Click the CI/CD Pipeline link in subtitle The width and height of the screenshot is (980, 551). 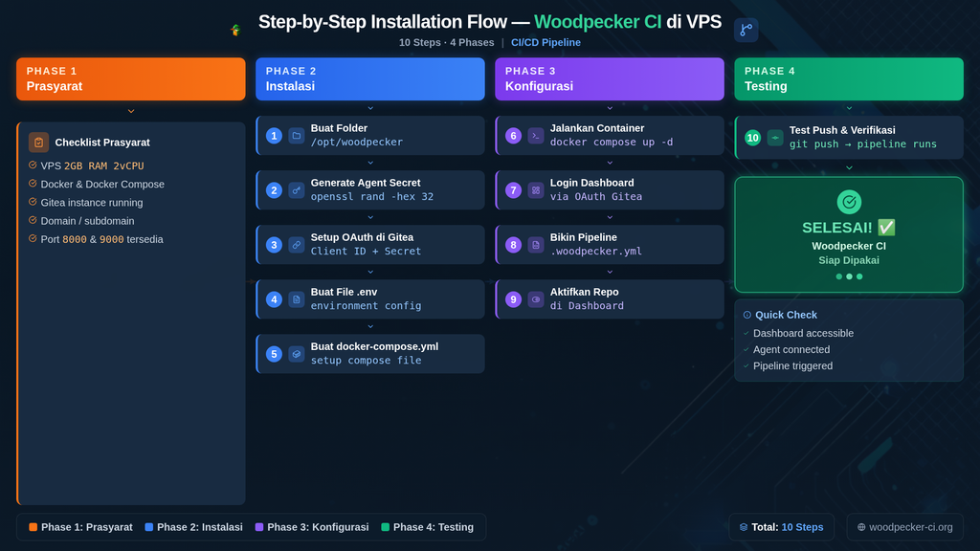click(x=546, y=42)
